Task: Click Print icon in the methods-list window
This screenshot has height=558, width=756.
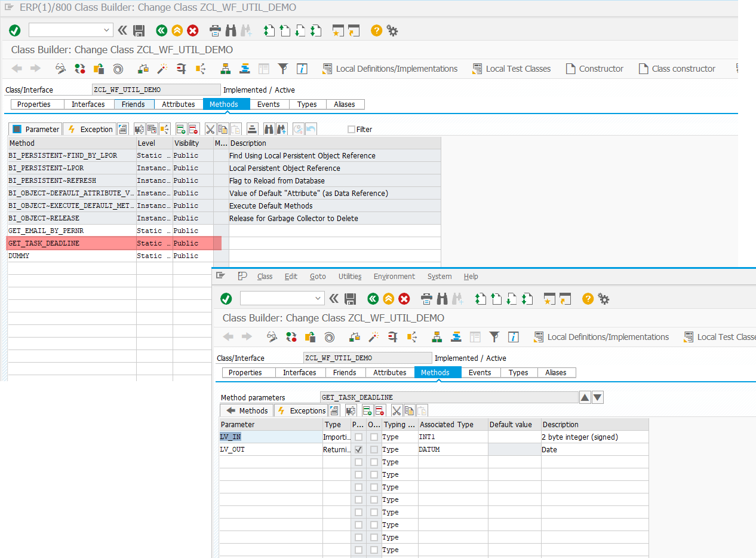Action: tap(215, 30)
